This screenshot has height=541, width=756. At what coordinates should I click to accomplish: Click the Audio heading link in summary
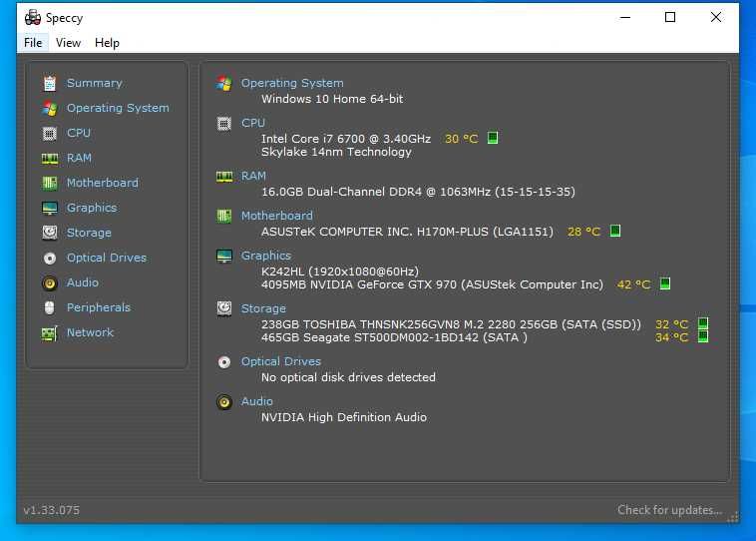click(257, 401)
